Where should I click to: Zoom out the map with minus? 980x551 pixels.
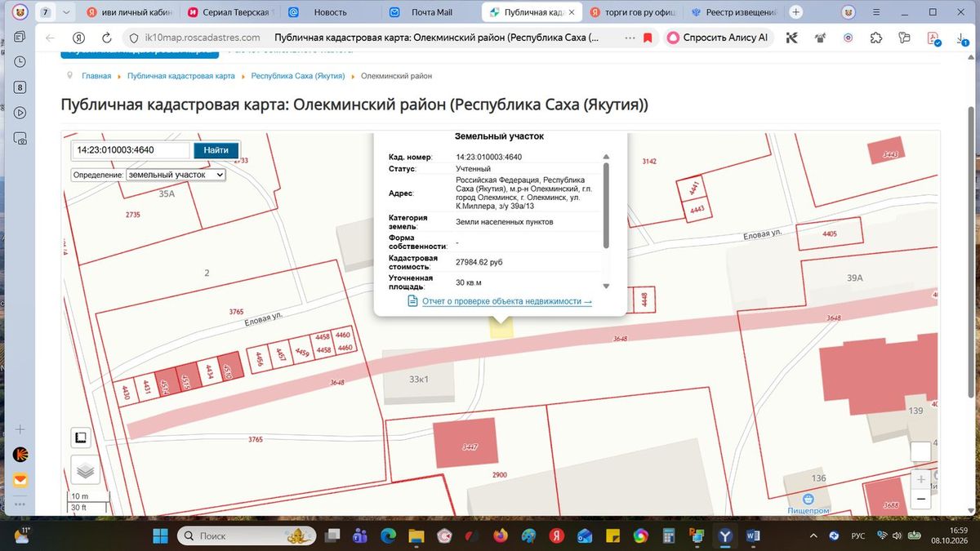pos(921,499)
